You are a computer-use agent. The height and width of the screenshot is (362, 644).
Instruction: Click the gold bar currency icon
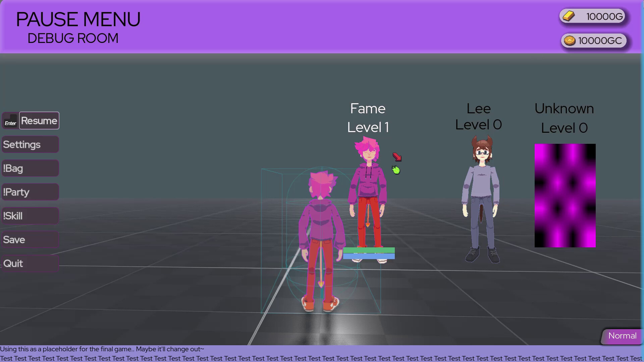[x=569, y=16]
